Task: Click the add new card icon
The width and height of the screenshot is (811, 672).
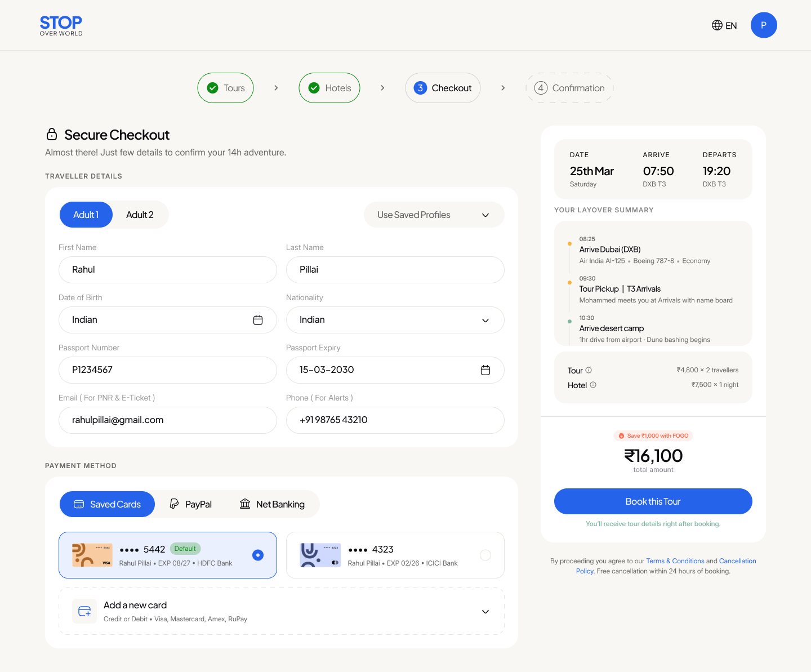Action: coord(84,611)
